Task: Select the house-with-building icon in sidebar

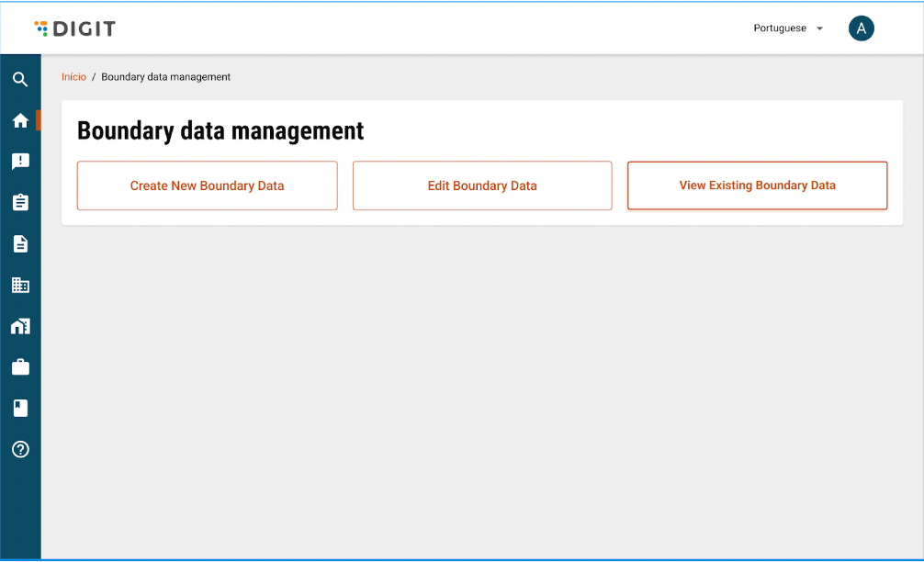Action: click(x=20, y=326)
